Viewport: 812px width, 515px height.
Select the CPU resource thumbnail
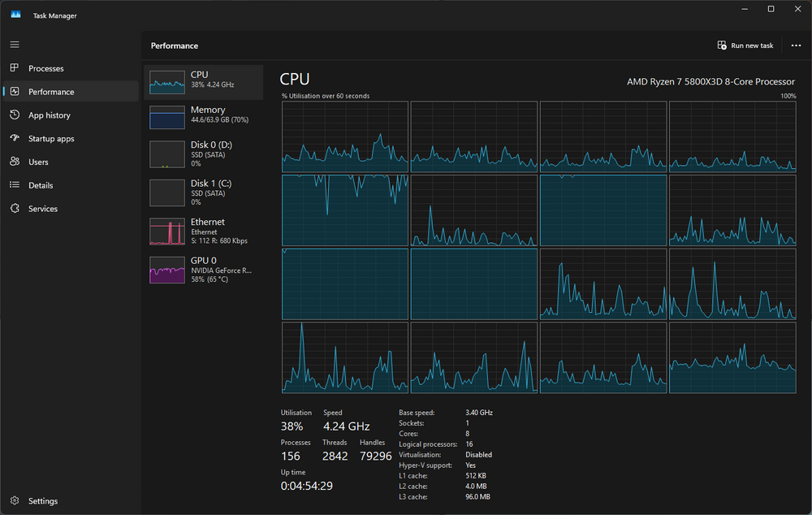(167, 83)
